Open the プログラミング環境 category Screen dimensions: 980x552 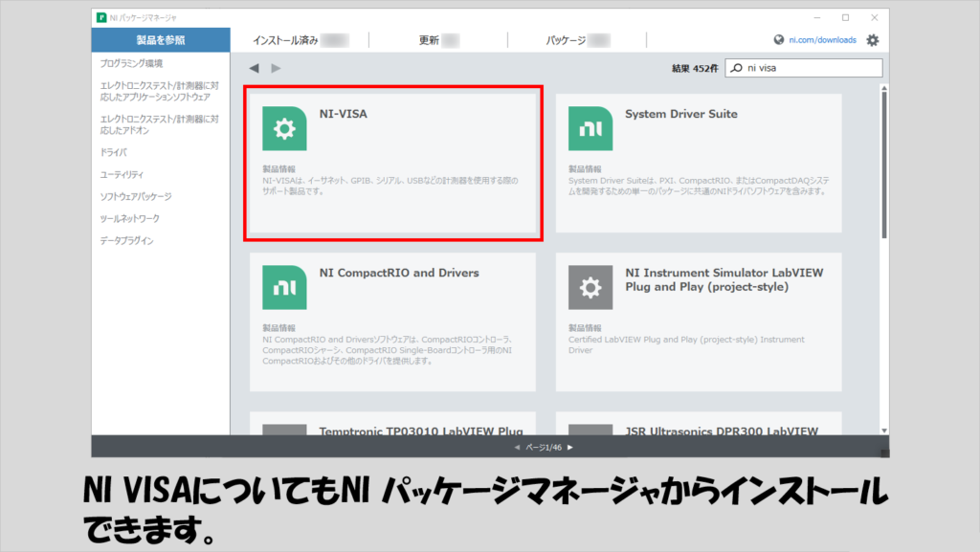click(x=131, y=63)
